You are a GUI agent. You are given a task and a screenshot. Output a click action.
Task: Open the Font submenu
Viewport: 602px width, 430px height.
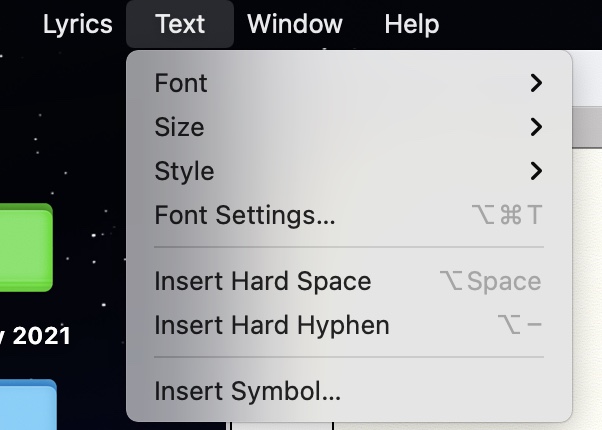(181, 83)
